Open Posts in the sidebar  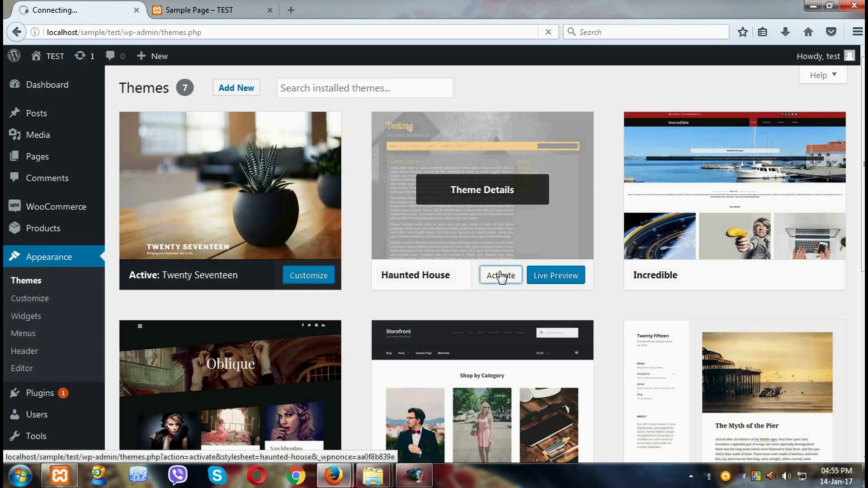coord(36,113)
